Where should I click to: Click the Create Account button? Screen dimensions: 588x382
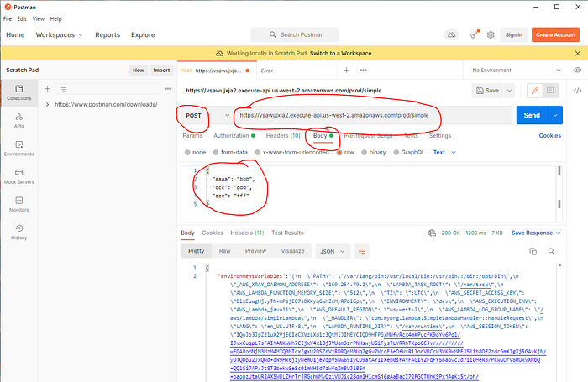coord(555,35)
